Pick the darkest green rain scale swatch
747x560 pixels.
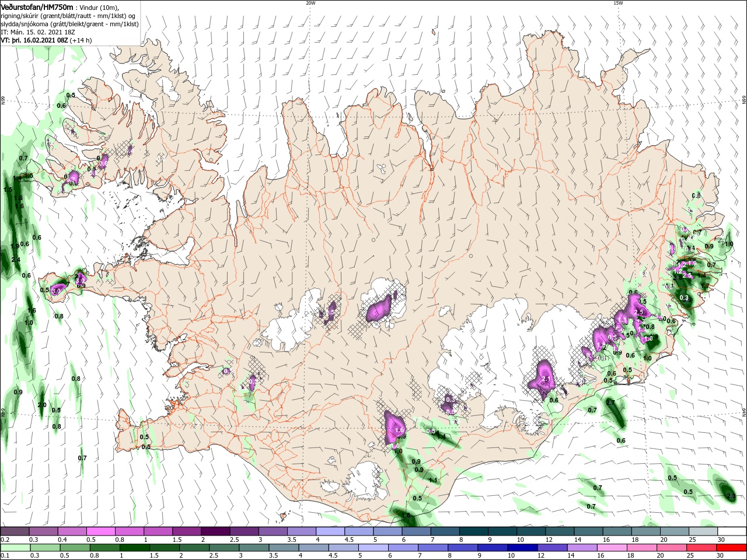click(135, 548)
